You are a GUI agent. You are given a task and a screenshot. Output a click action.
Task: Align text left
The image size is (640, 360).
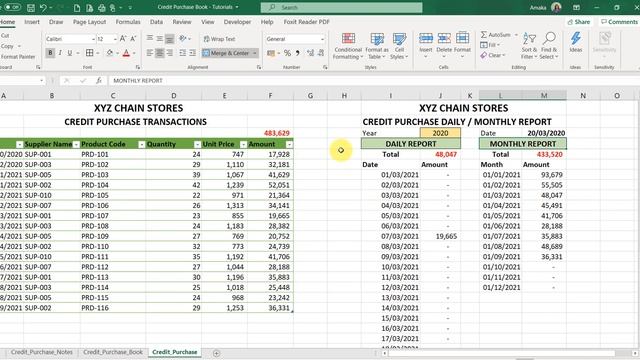(150, 53)
